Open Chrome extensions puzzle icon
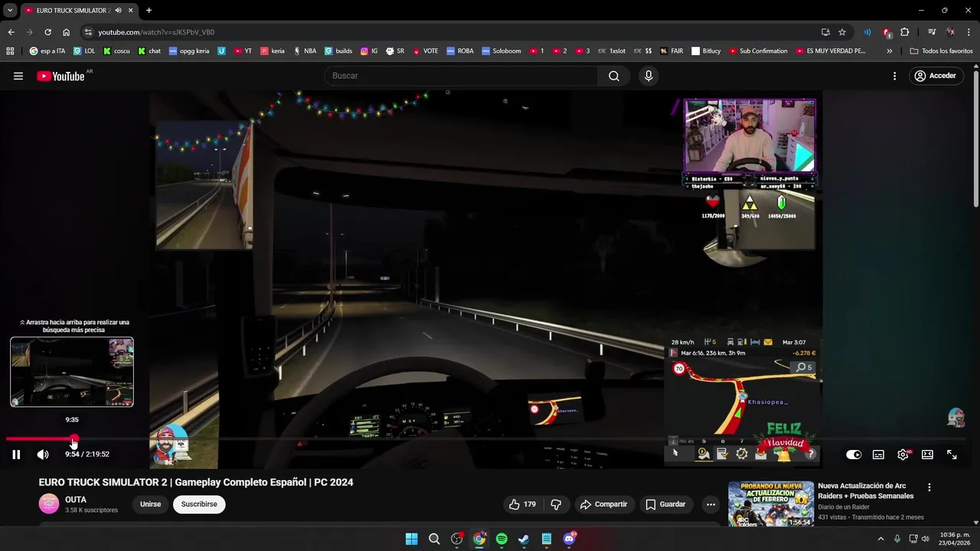980x551 pixels. 905,32
